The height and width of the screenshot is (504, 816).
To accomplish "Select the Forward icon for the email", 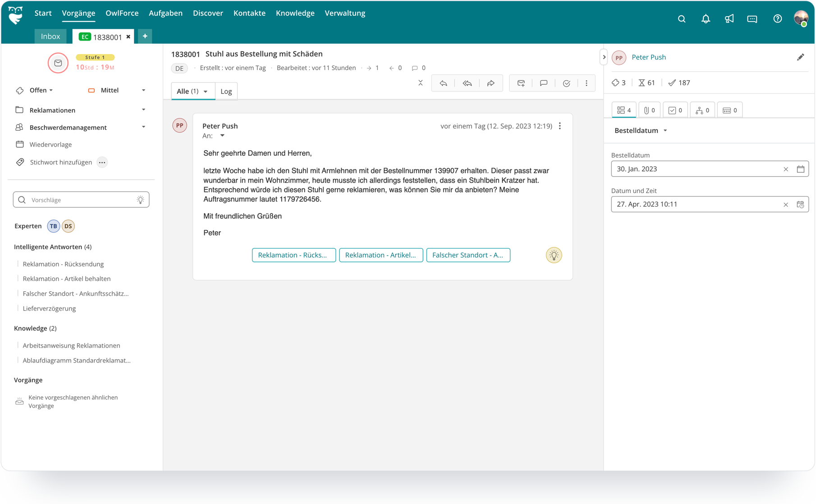I will [491, 83].
